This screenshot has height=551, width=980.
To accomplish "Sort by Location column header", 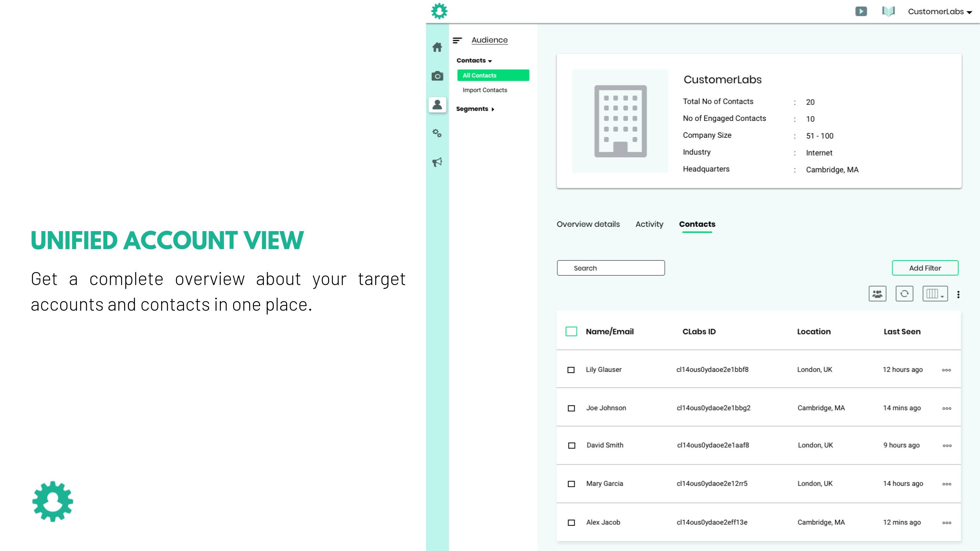I will click(814, 331).
